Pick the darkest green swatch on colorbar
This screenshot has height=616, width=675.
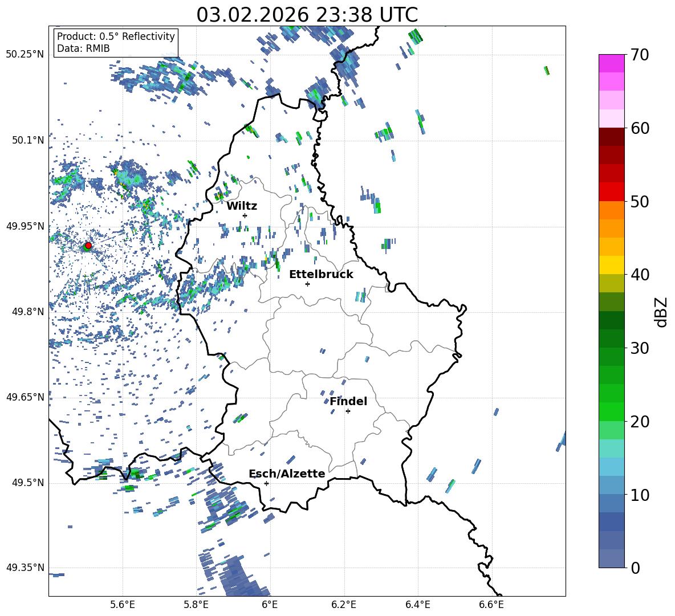[x=612, y=320]
